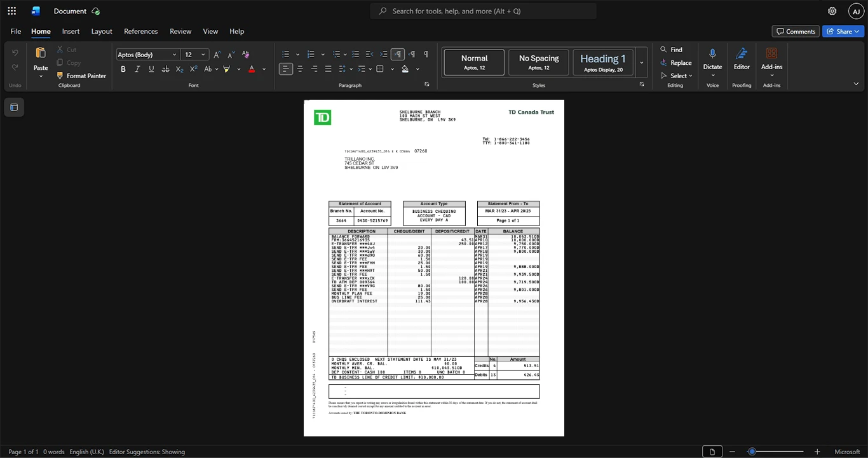Open font color dropdown arrow

click(264, 69)
